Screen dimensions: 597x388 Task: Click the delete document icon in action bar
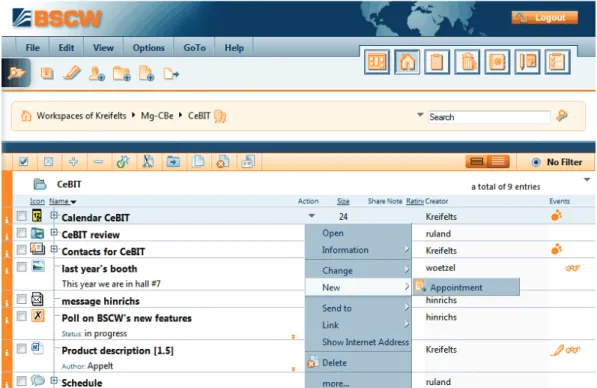click(223, 162)
